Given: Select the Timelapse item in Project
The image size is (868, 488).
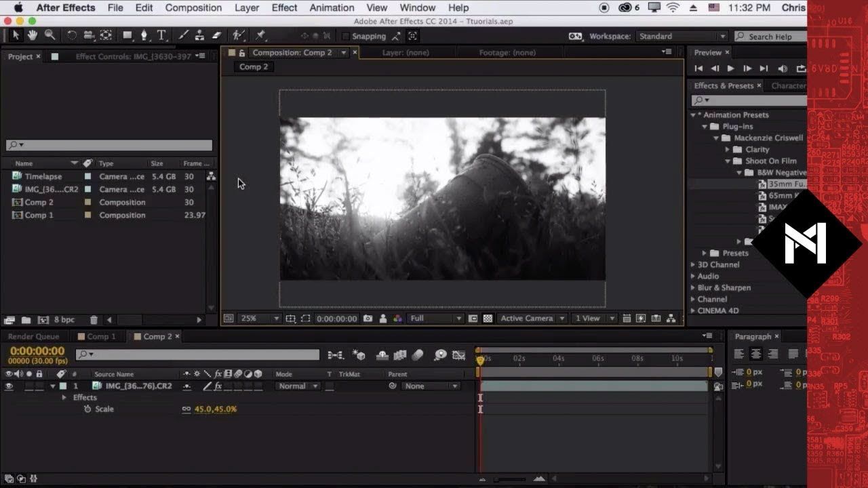Looking at the screenshot, I should click(x=43, y=176).
